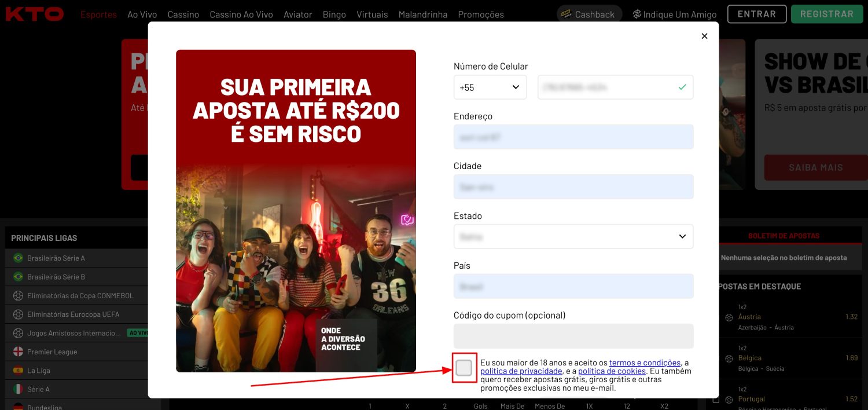Screen dimensions: 868x410
Task: Click the REGISTRAR button
Action: click(826, 14)
